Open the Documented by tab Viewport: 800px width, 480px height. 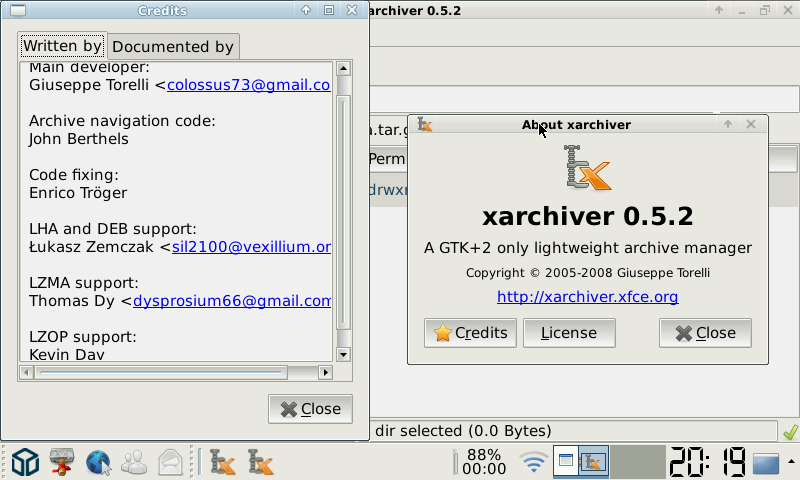173,47
